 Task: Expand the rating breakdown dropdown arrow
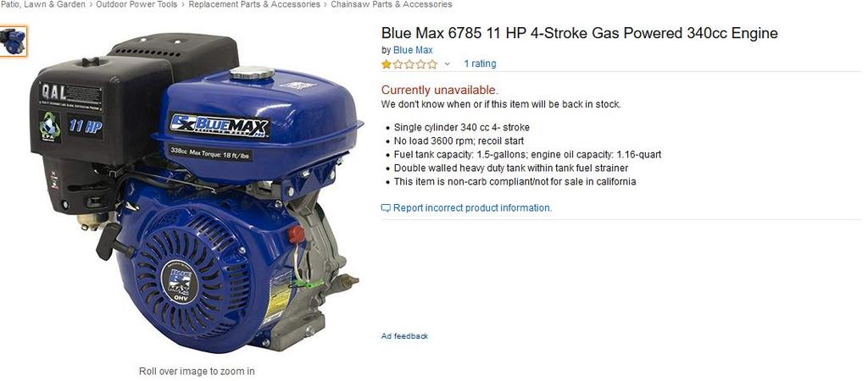[x=448, y=64]
